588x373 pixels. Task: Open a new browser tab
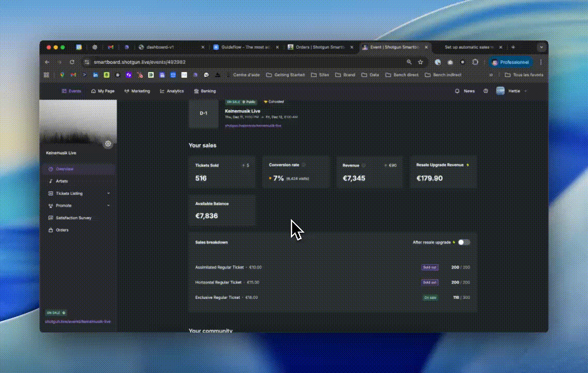tap(513, 47)
